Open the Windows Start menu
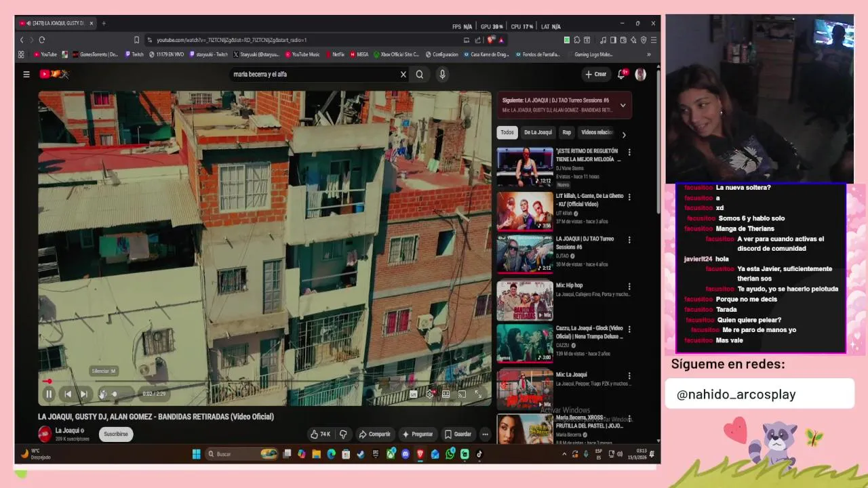The height and width of the screenshot is (488, 868). click(196, 454)
